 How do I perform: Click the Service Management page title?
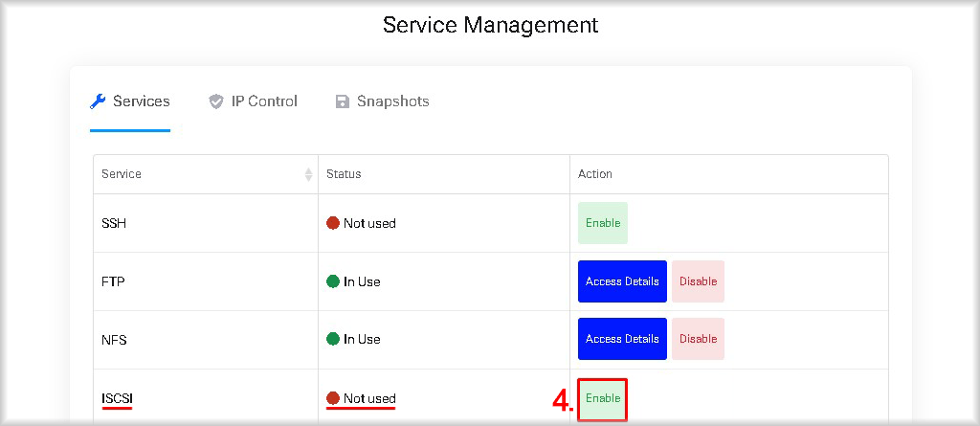click(x=491, y=25)
